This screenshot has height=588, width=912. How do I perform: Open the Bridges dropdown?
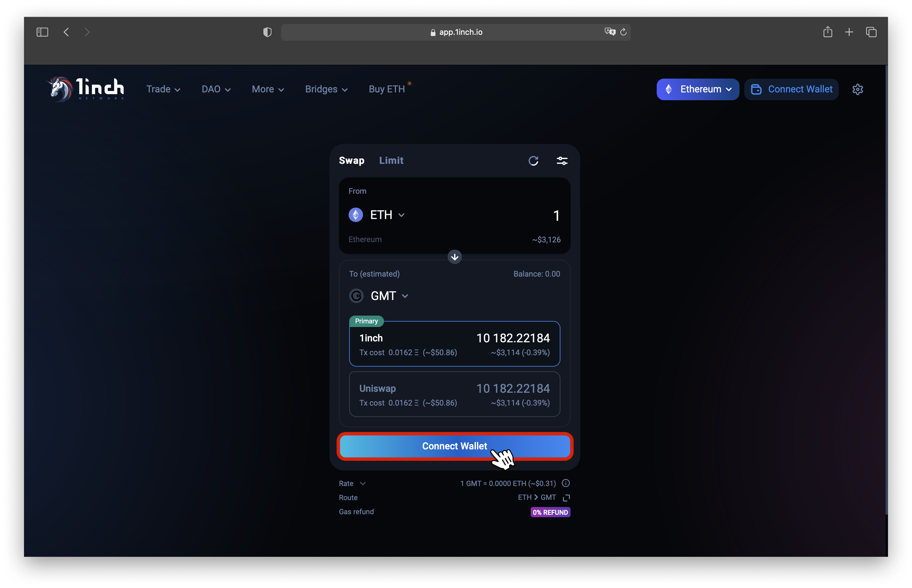[326, 89]
